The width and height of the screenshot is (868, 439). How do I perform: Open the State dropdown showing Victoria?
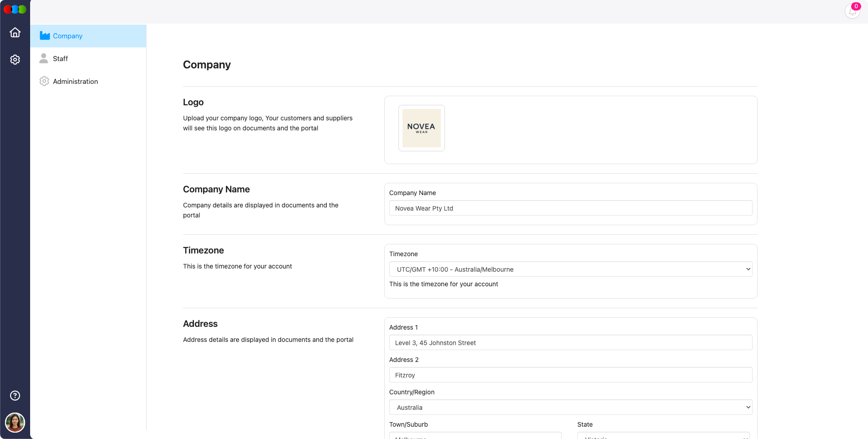click(x=664, y=436)
